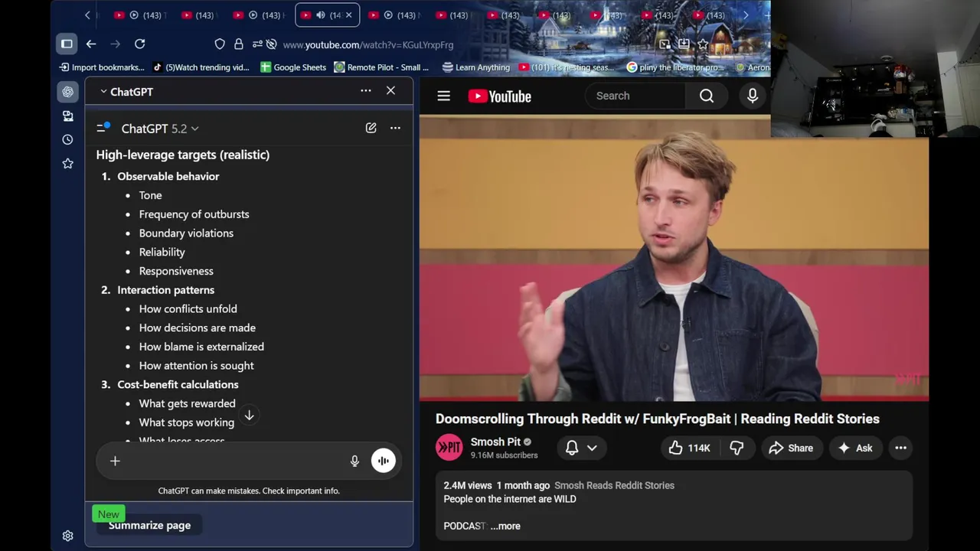Open the ChatGPT chatbot icon in the Firefox sidebar
The height and width of the screenshot is (551, 980).
67,92
